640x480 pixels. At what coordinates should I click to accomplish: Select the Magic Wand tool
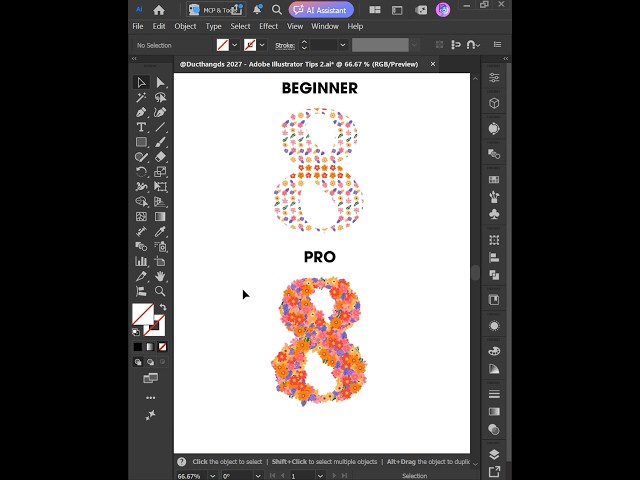tap(141, 97)
